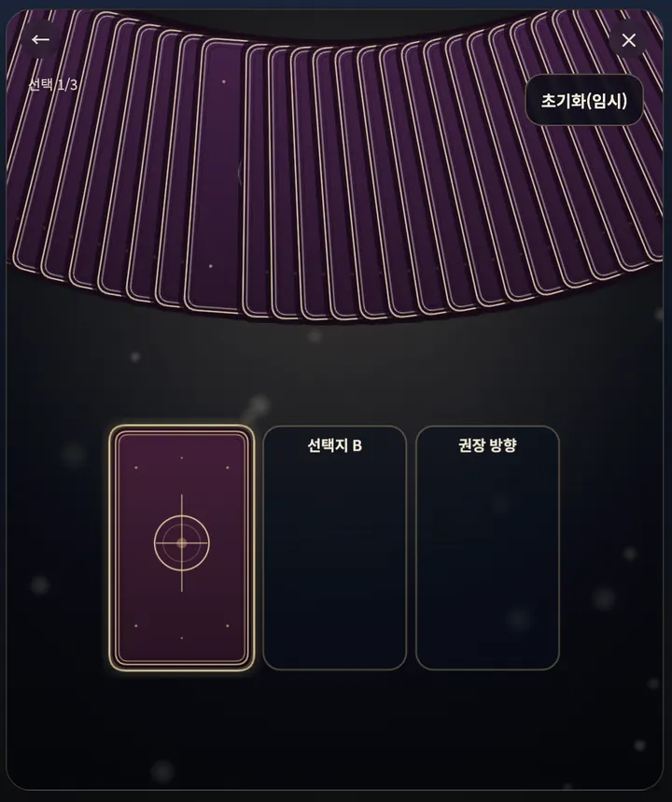Click the 선택지 B slot label
672x802 pixels.
coord(334,445)
